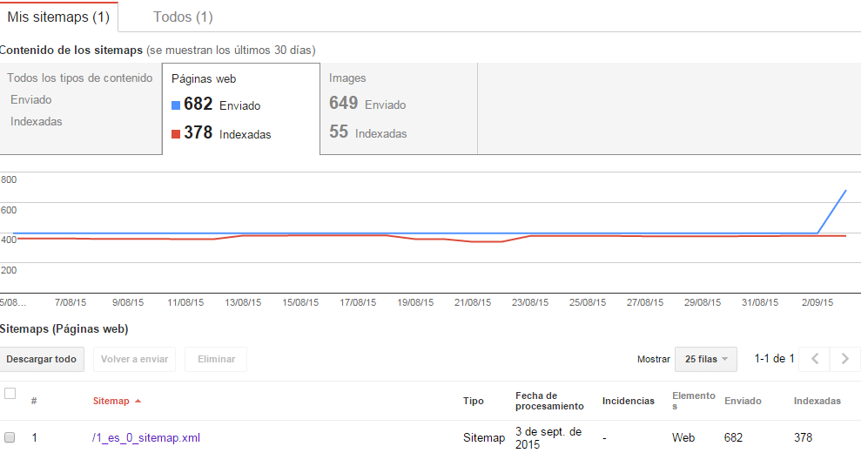
Task: Open the /1_es_0_sitemap.xml link
Action: point(146,437)
